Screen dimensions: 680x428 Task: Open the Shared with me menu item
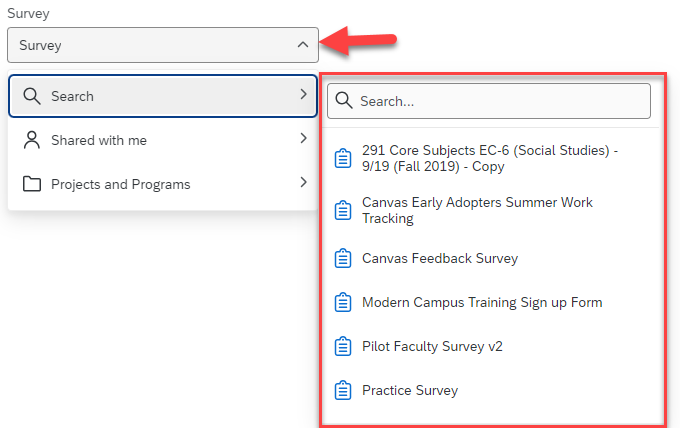coord(99,140)
